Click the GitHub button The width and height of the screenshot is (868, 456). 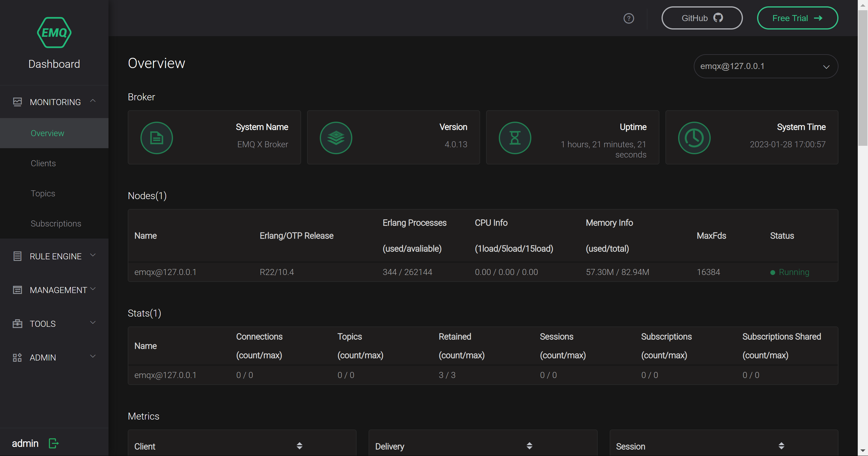pyautogui.click(x=702, y=18)
